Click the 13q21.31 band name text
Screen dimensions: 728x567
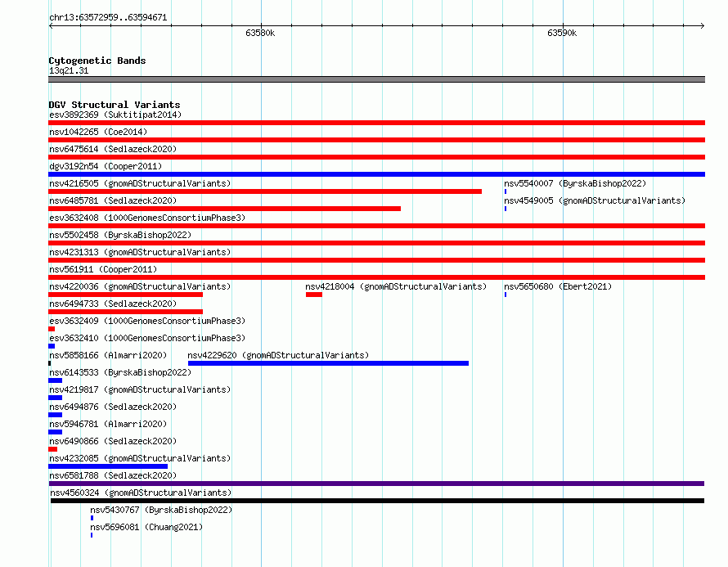(x=69, y=70)
